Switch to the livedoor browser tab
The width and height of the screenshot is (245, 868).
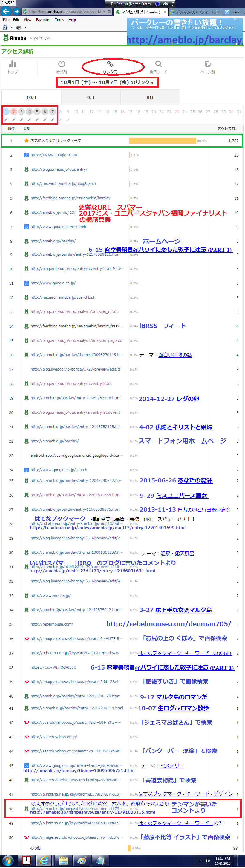[x=235, y=12]
